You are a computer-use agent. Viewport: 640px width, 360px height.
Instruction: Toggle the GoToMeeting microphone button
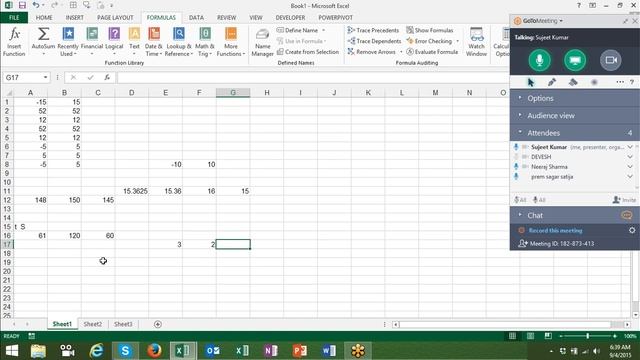539,60
